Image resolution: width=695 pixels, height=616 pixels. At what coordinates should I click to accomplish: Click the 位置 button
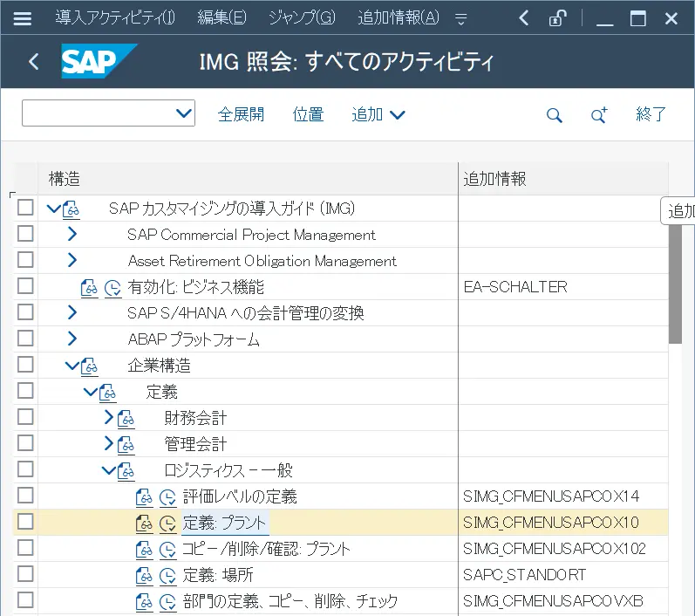(x=308, y=115)
